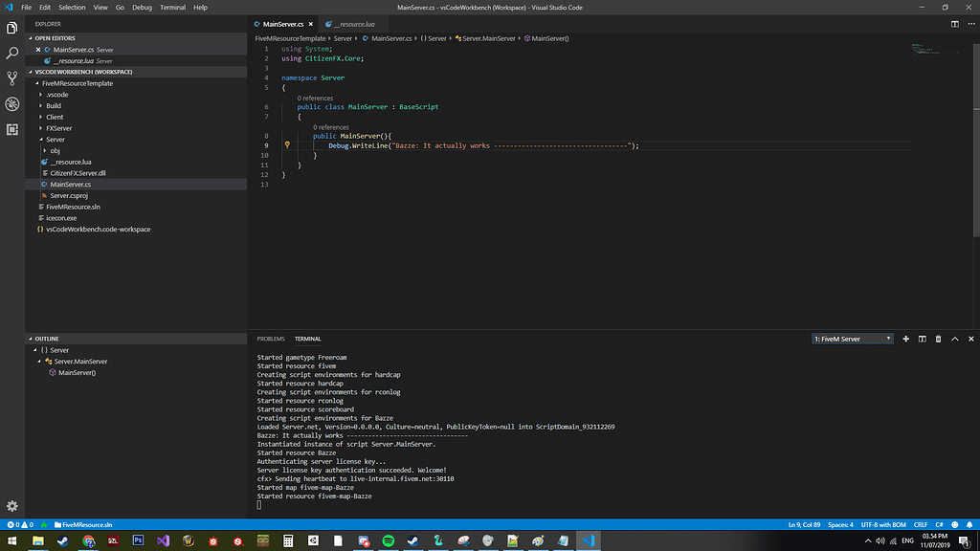The width and height of the screenshot is (980, 551).
Task: Open the Terminal menu
Action: 172,7
